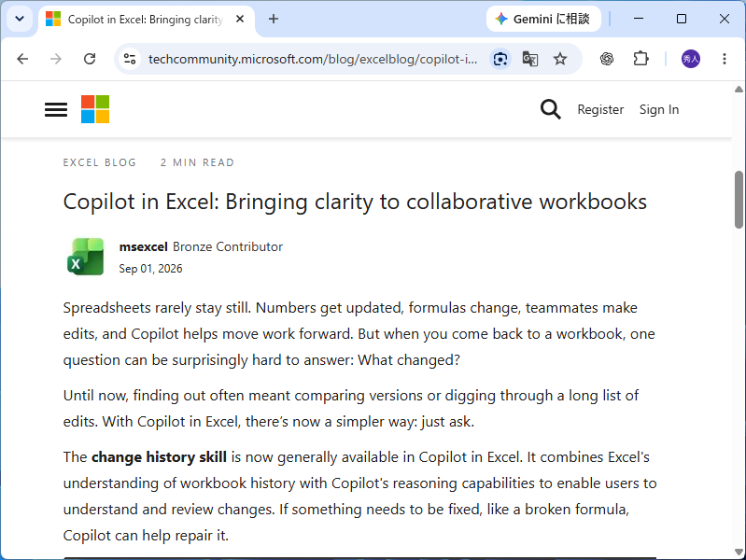Open site search magnifier

551,109
